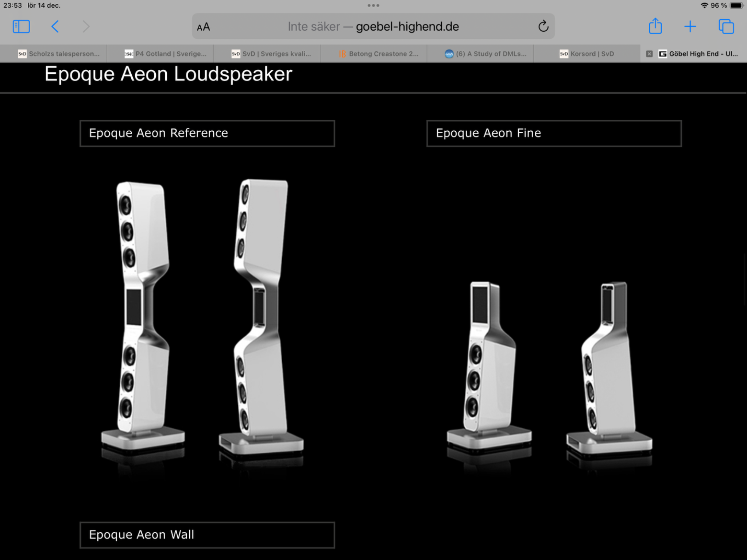Click the address bar showing goebel-highend.de
The height and width of the screenshot is (560, 747).
pyautogui.click(x=373, y=27)
